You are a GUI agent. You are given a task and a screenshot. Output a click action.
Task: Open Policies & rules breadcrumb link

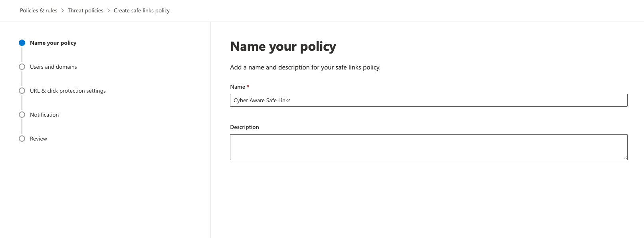pos(39,10)
